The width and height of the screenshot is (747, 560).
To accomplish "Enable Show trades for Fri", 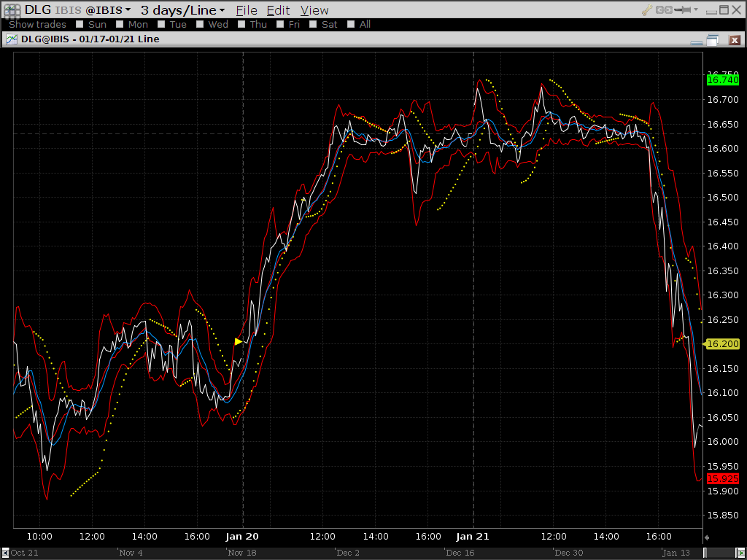I will tap(280, 24).
